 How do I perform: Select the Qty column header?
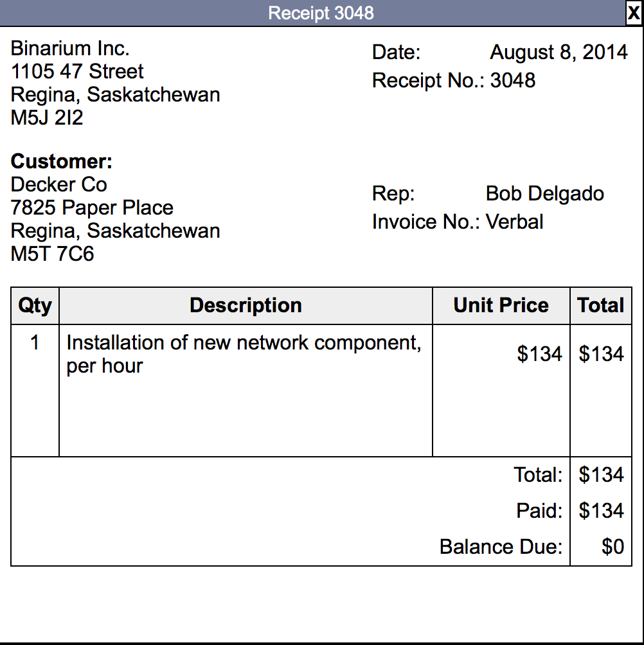pyautogui.click(x=34, y=305)
